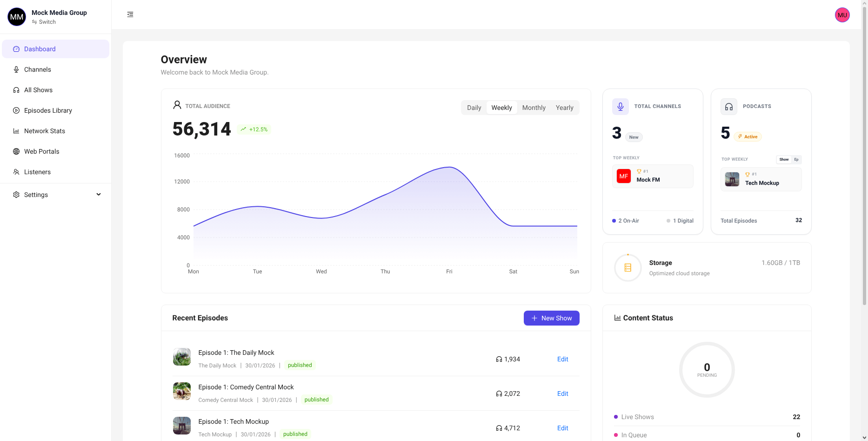868x441 pixels.
Task: Switch to the Daily audience tab
Action: click(x=474, y=107)
